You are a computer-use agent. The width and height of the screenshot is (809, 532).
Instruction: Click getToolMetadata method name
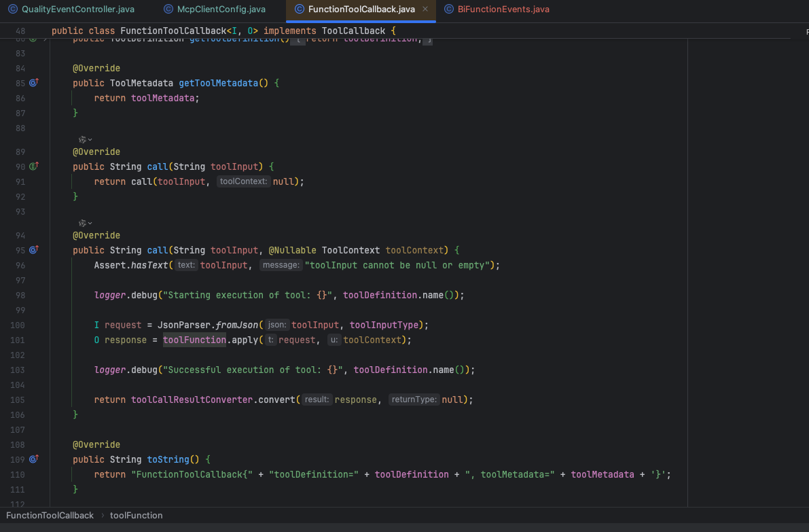pyautogui.click(x=218, y=83)
